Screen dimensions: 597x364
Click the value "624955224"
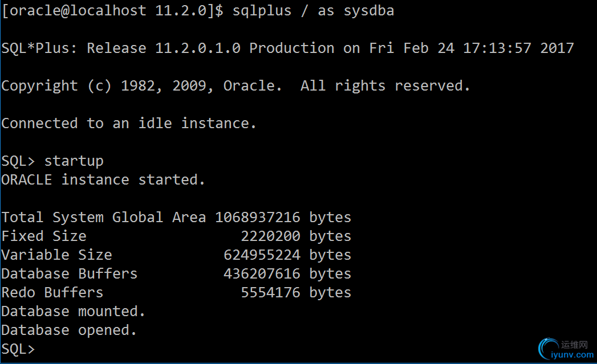point(262,255)
